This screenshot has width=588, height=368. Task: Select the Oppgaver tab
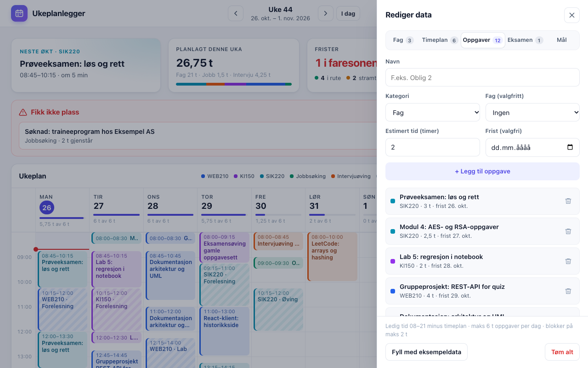(x=482, y=40)
